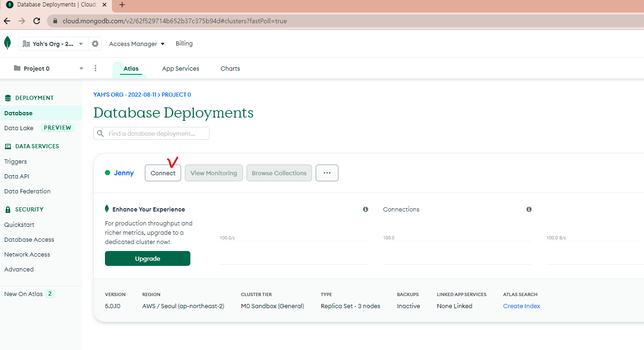Click the View Monitoring button
Viewport: 644px width, 350px height.
[x=214, y=173]
